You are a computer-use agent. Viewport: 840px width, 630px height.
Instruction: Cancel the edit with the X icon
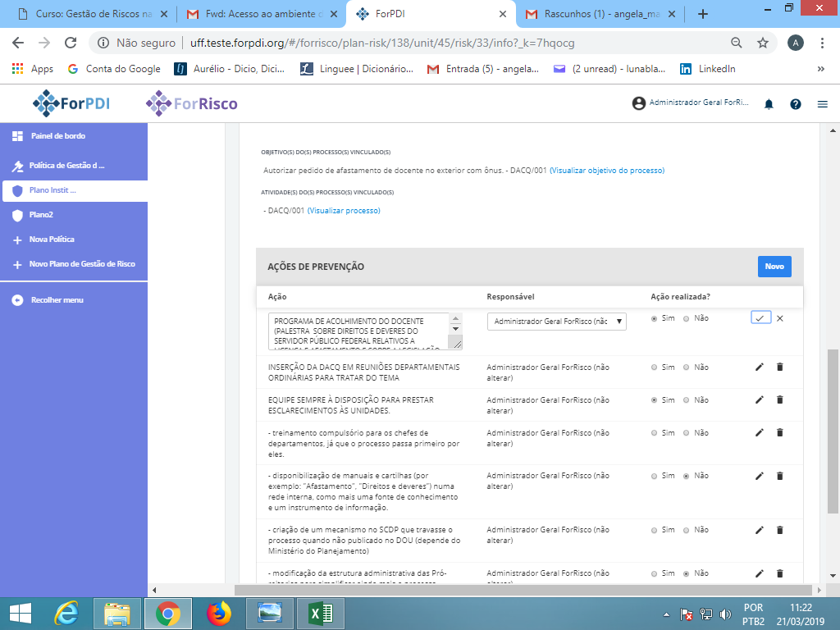point(780,318)
